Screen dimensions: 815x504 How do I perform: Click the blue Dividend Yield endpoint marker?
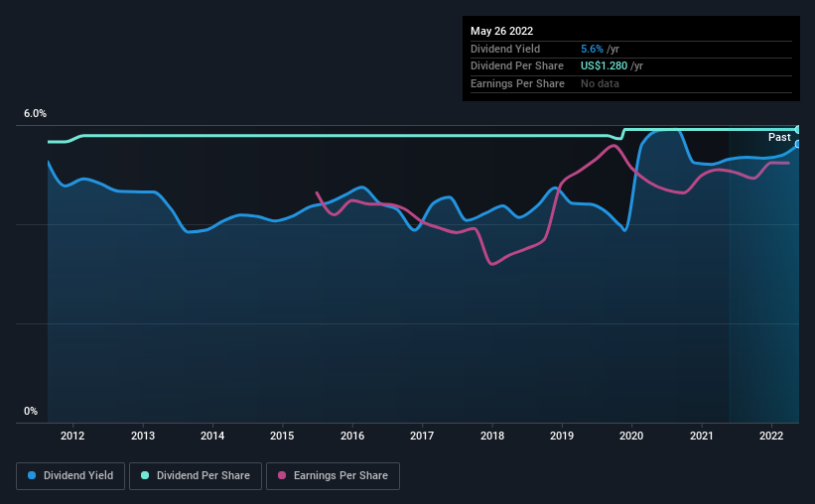click(x=797, y=145)
